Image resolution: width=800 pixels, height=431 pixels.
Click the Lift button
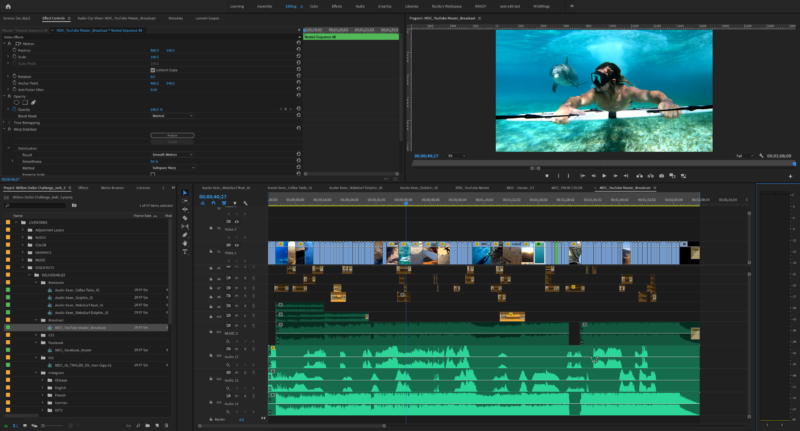point(639,176)
